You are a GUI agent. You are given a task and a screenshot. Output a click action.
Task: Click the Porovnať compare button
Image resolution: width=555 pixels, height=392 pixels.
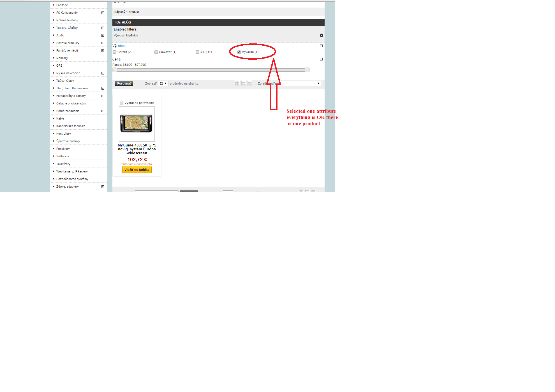tap(124, 83)
